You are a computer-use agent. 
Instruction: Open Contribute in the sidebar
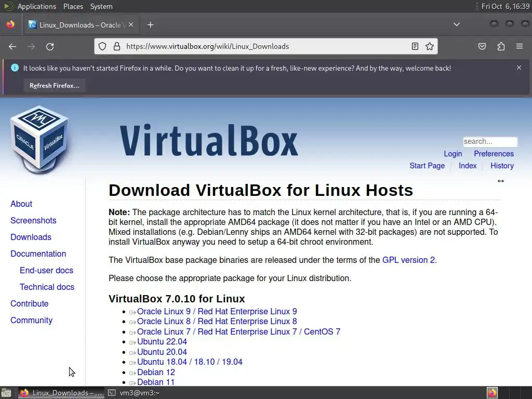pyautogui.click(x=30, y=303)
